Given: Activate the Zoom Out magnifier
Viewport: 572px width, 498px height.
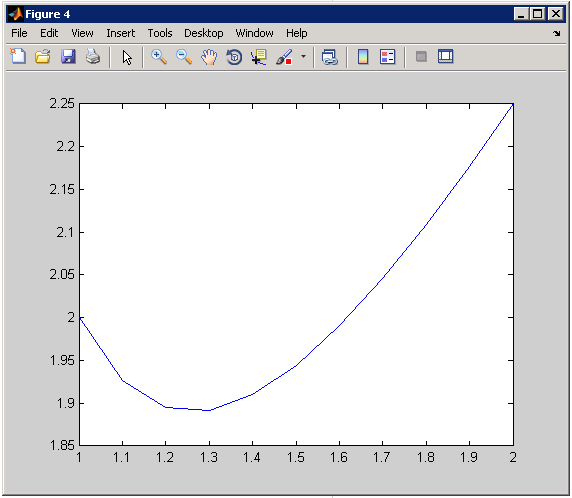Looking at the screenshot, I should click(184, 57).
